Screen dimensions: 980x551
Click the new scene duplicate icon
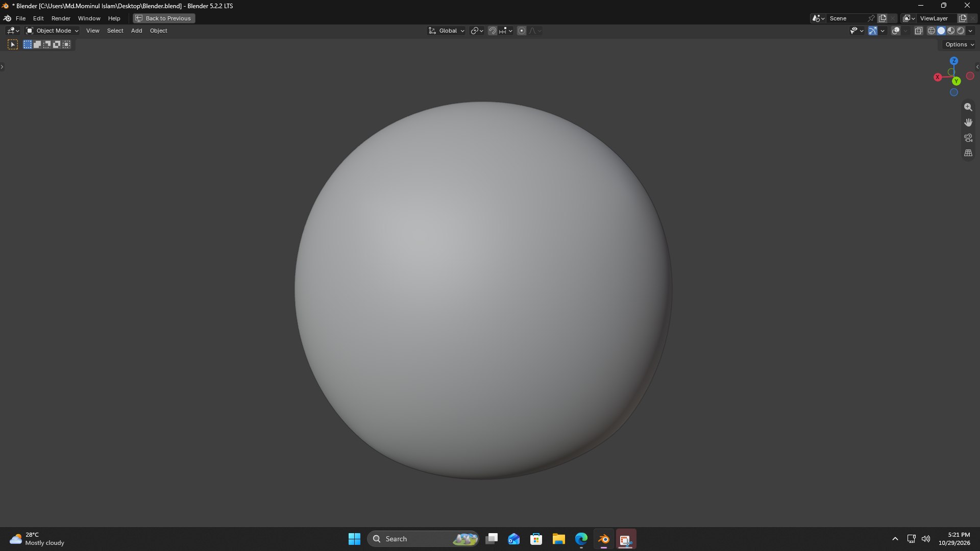point(883,18)
